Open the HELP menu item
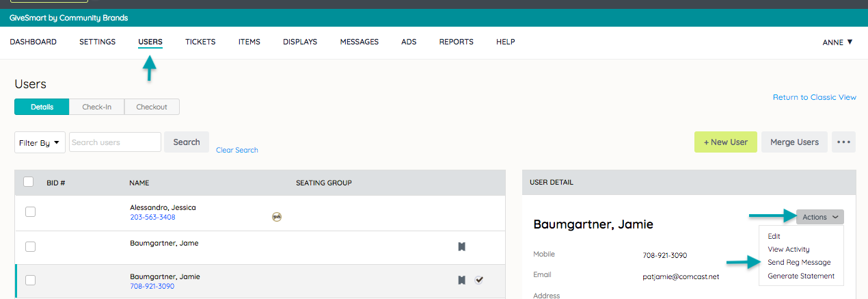Viewport: 868px width, 299px height. [506, 42]
